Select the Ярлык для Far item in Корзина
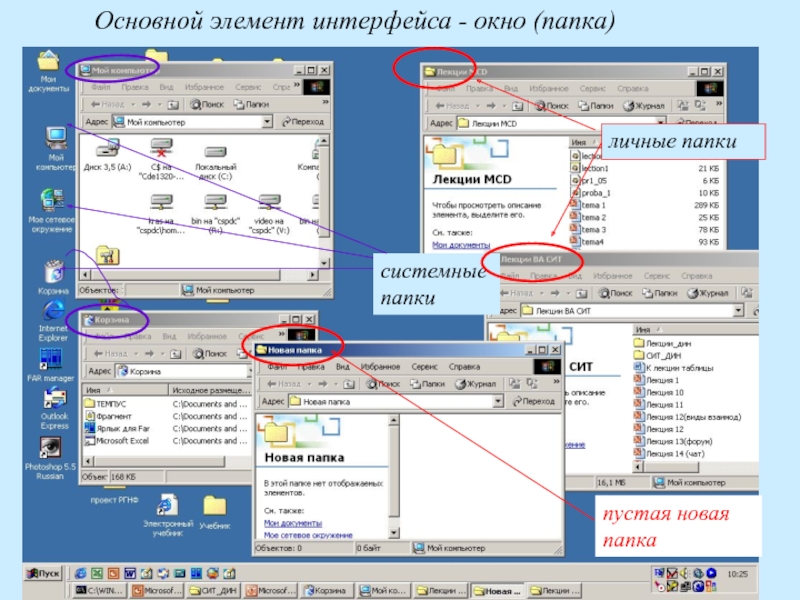The height and width of the screenshot is (600, 800). pyautogui.click(x=118, y=429)
